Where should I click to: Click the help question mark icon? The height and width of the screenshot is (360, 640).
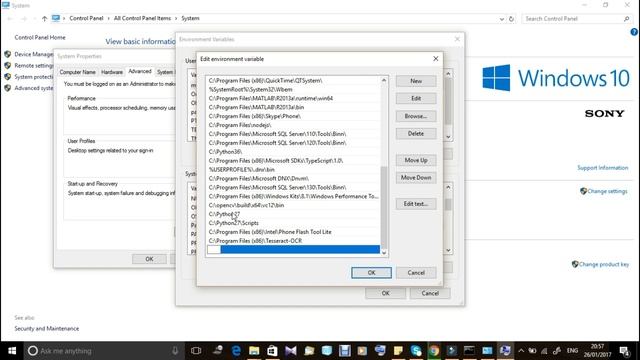point(634,32)
